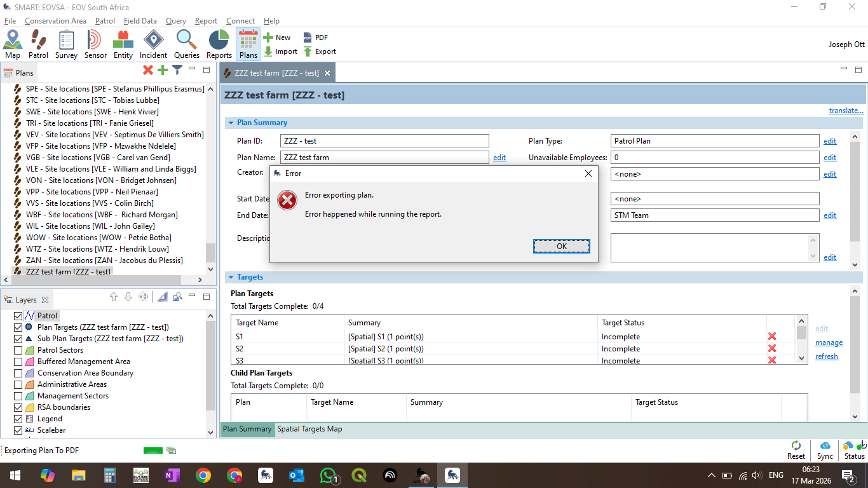Open the Field Data menu
This screenshot has height=488, width=868.
click(x=140, y=21)
